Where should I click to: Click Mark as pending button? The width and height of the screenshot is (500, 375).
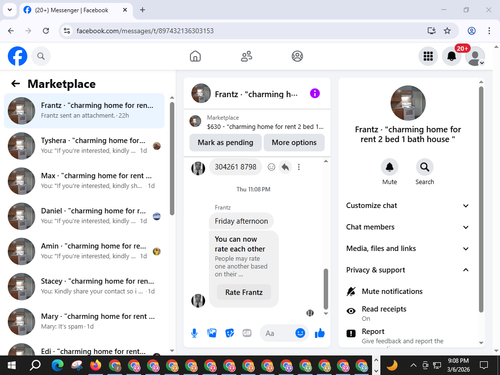pyautogui.click(x=225, y=142)
